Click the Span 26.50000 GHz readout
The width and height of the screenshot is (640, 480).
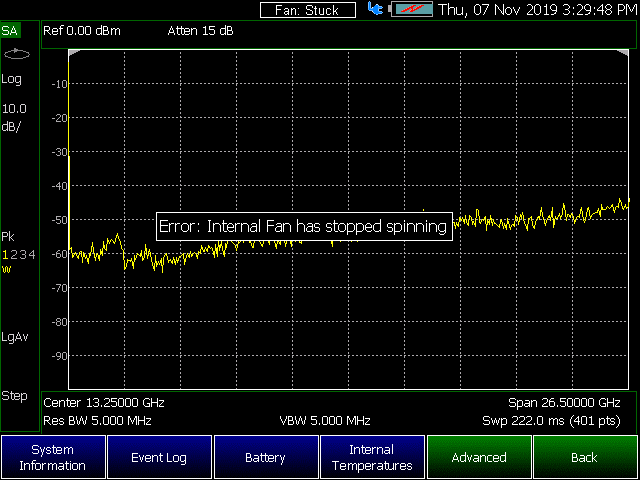(x=564, y=403)
